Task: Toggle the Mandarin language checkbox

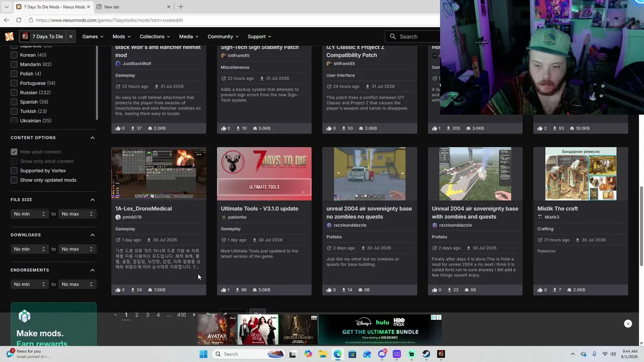Action: point(14,64)
